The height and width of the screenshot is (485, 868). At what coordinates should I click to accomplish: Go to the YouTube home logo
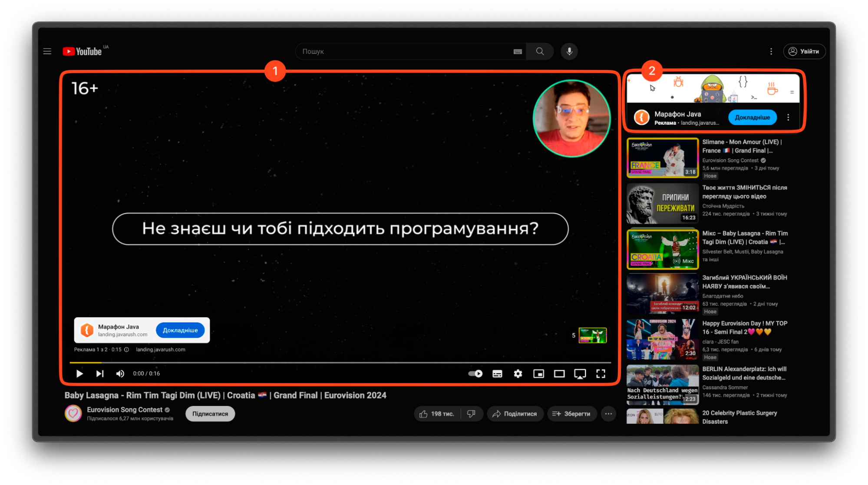82,51
